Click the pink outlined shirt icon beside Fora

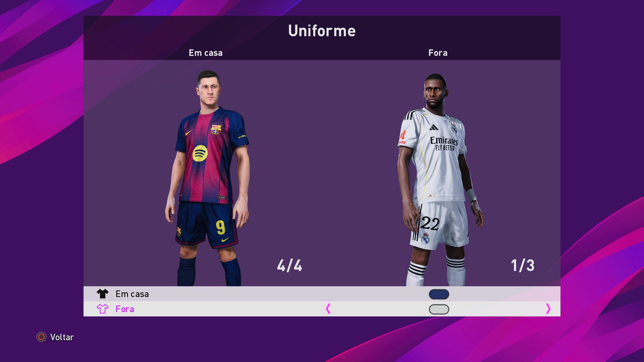102,309
